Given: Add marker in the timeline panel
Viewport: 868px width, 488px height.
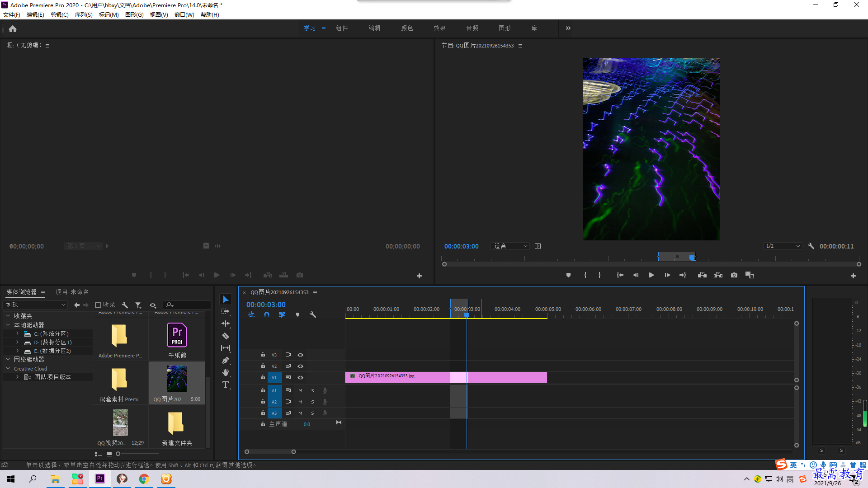Looking at the screenshot, I should click(x=297, y=314).
